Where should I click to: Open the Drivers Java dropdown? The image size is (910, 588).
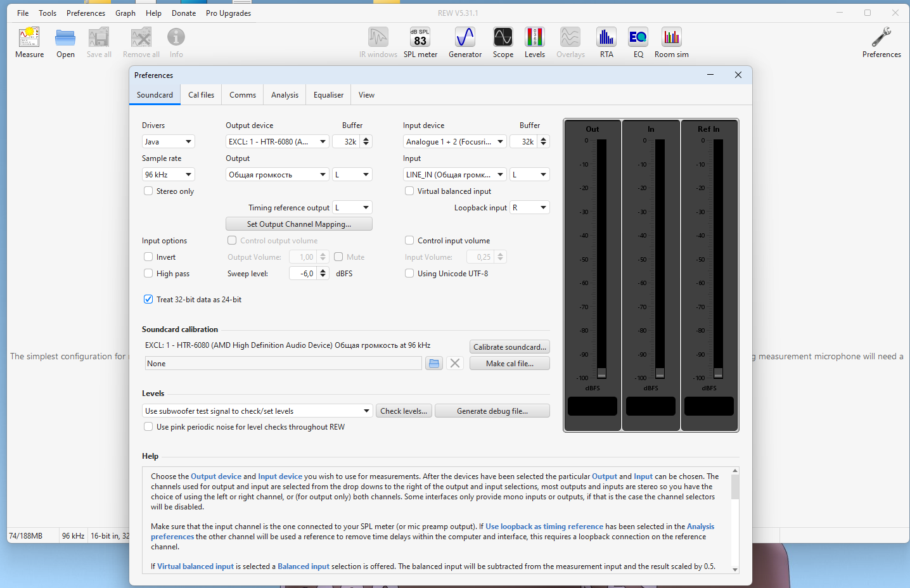[168, 142]
